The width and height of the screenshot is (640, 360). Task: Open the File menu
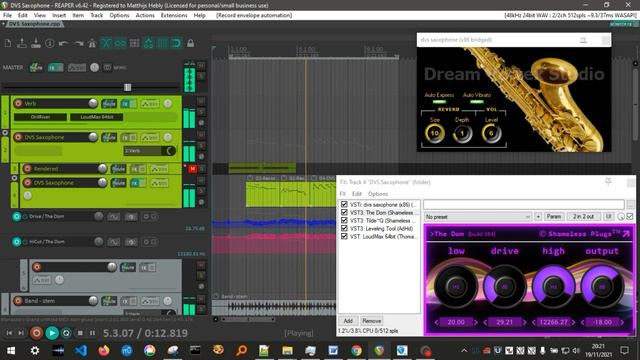click(7, 16)
